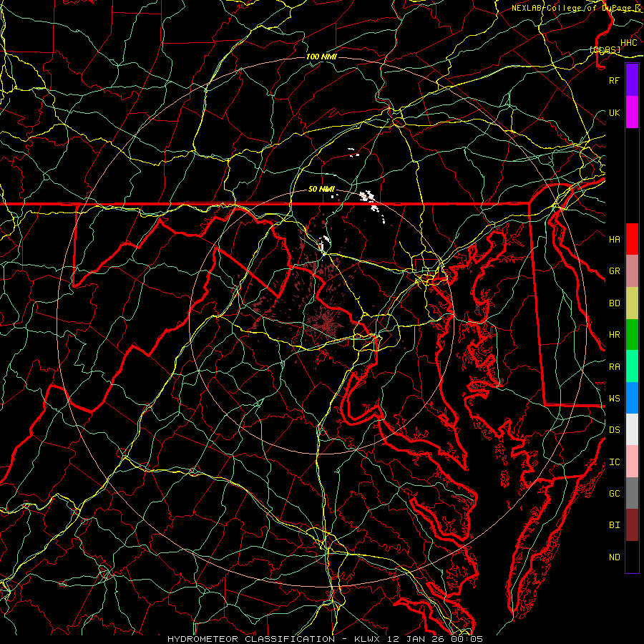Pick the dark green HR legend swatch

pyautogui.click(x=632, y=335)
